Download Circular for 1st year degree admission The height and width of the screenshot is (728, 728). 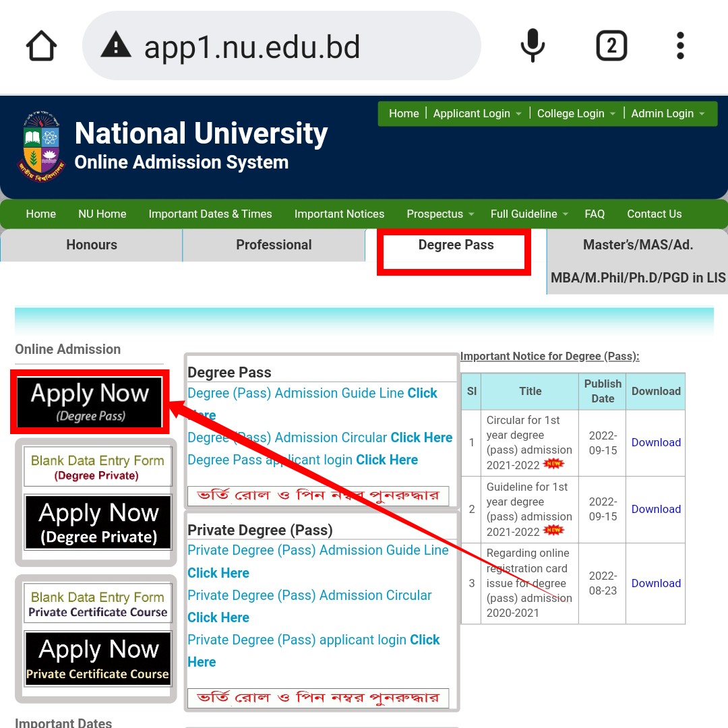point(656,442)
